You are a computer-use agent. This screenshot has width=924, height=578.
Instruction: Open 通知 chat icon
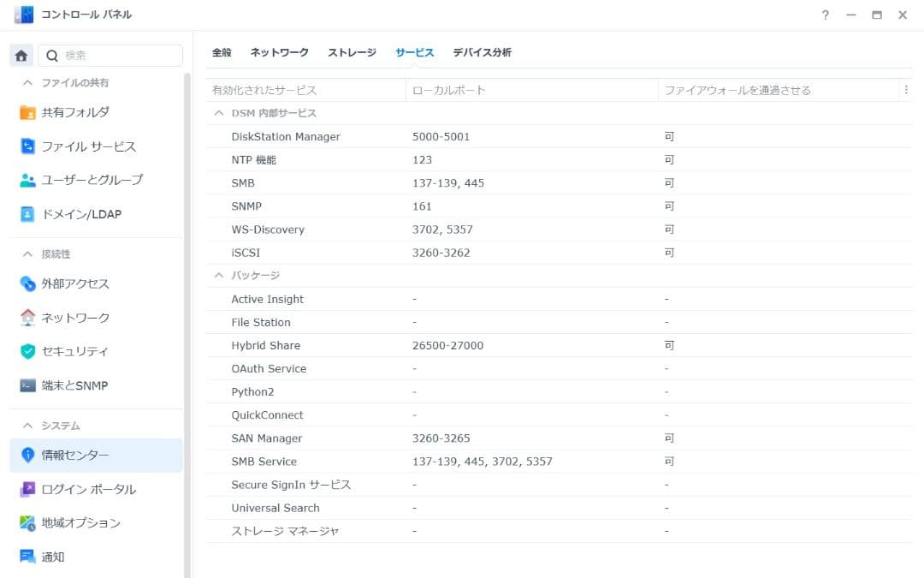point(27,557)
